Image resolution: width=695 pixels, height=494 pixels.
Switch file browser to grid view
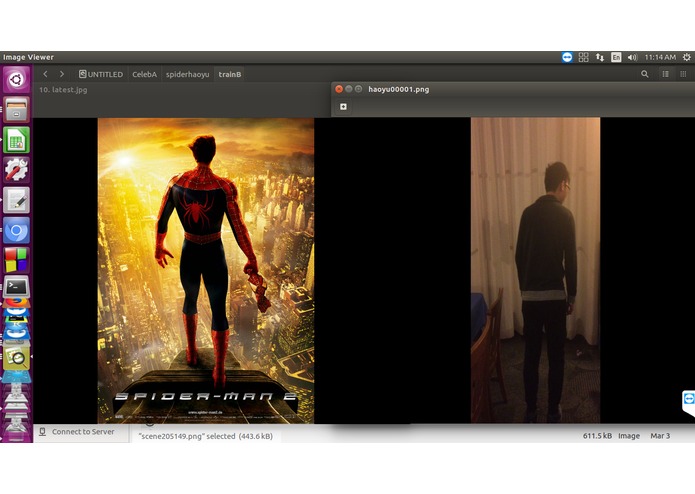[683, 74]
